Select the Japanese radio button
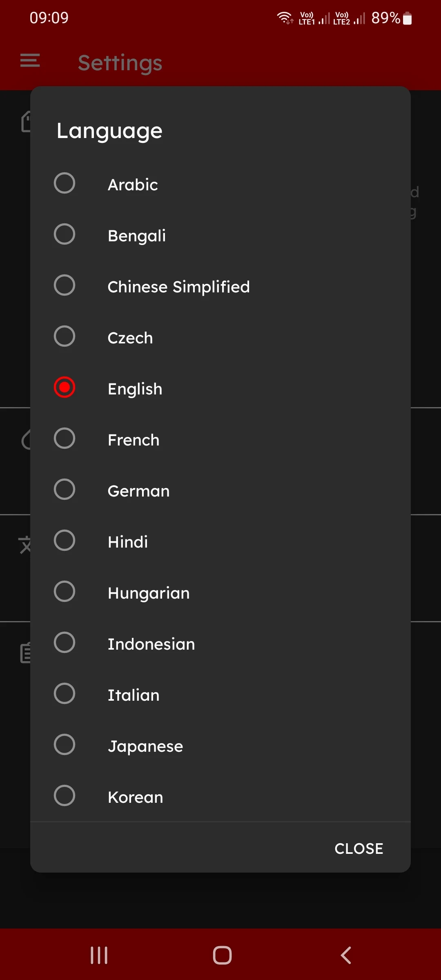441x980 pixels. click(x=65, y=744)
